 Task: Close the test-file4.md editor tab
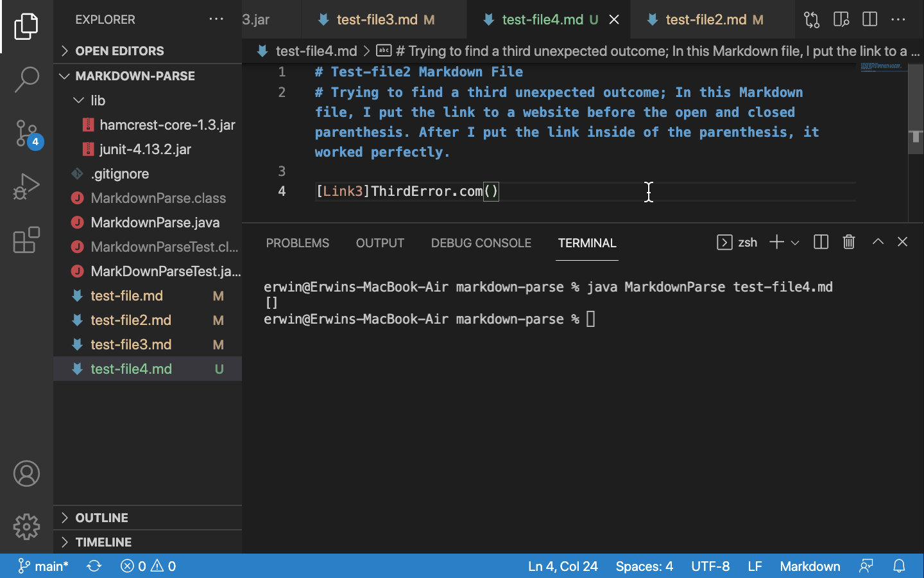point(614,19)
